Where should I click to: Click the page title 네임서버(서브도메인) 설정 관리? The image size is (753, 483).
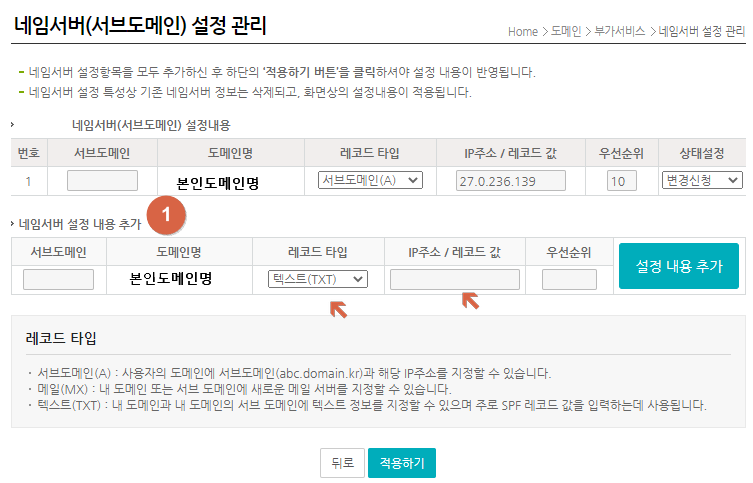pyautogui.click(x=140, y=25)
